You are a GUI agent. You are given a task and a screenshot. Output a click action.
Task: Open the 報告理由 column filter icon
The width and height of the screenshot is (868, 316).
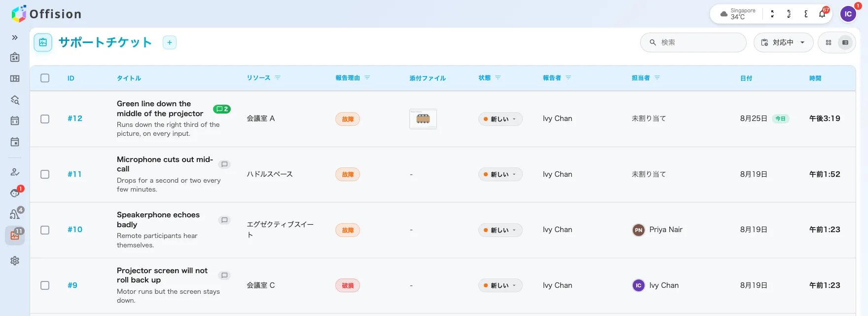(x=367, y=78)
